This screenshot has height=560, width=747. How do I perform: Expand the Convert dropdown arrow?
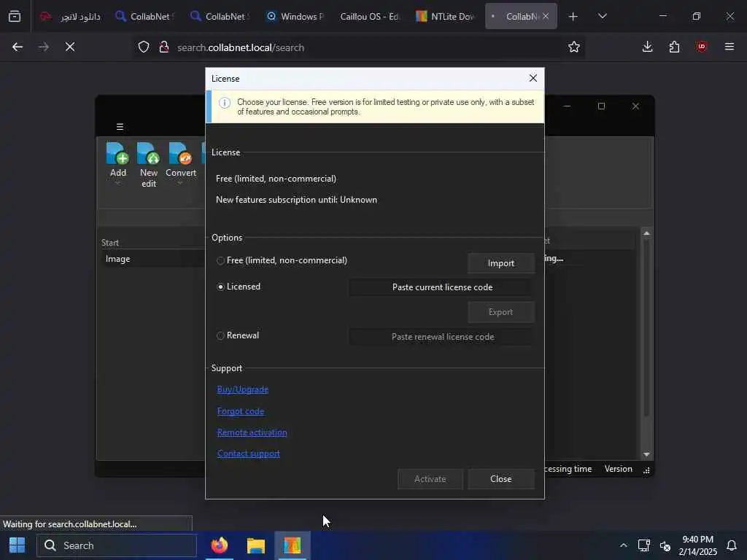tap(181, 183)
